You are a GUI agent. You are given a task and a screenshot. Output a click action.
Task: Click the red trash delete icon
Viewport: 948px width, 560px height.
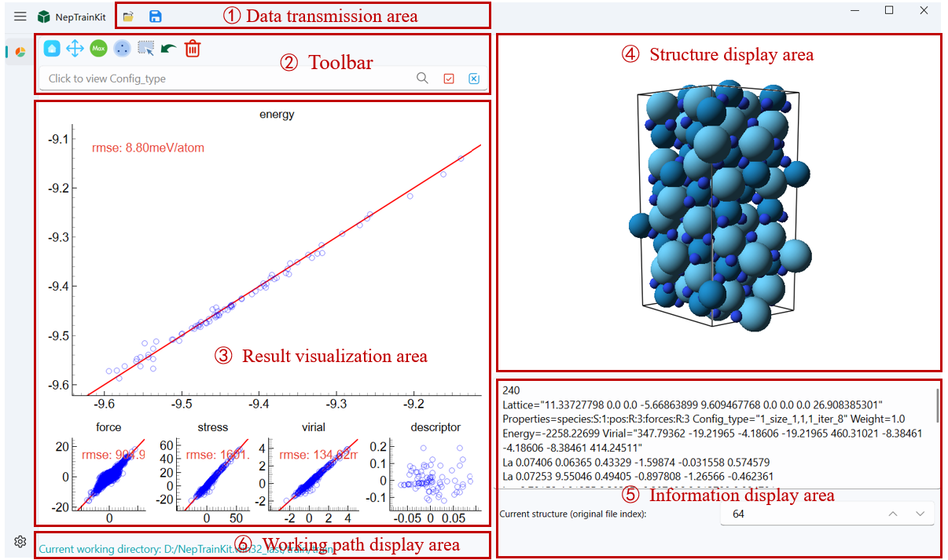[193, 49]
